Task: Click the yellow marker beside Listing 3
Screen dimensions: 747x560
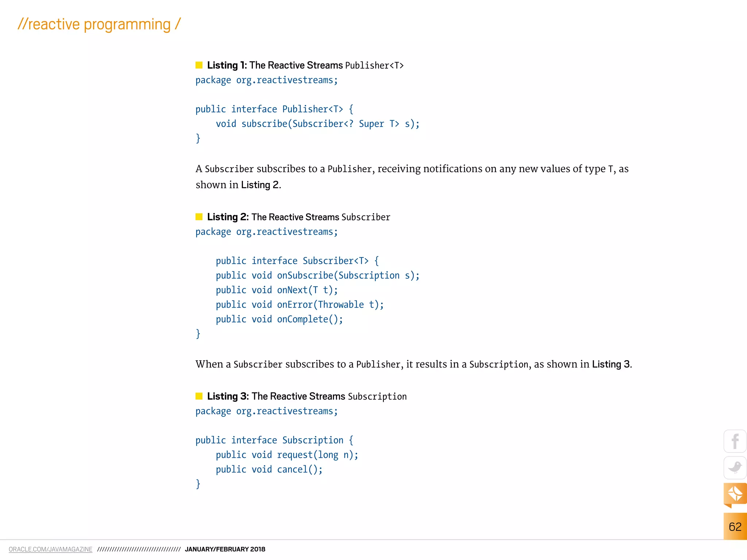Action: pos(199,396)
